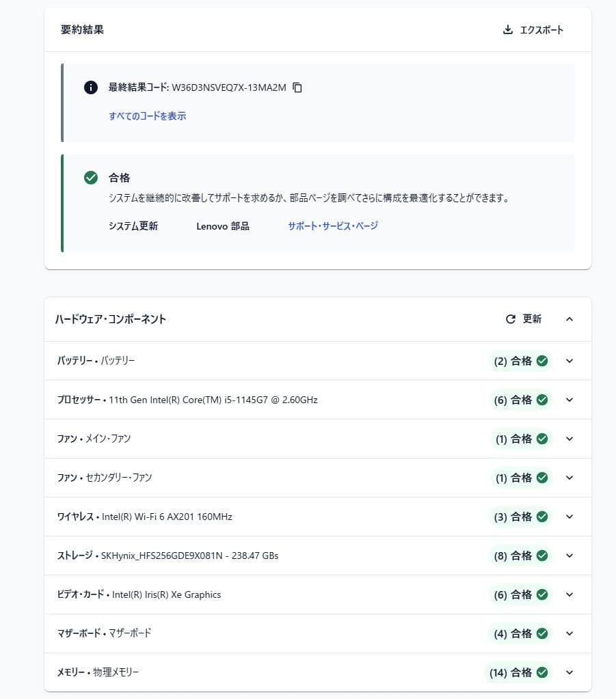Expand the processor i5-1145G7 row
This screenshot has width=616, height=699.
pos(570,400)
